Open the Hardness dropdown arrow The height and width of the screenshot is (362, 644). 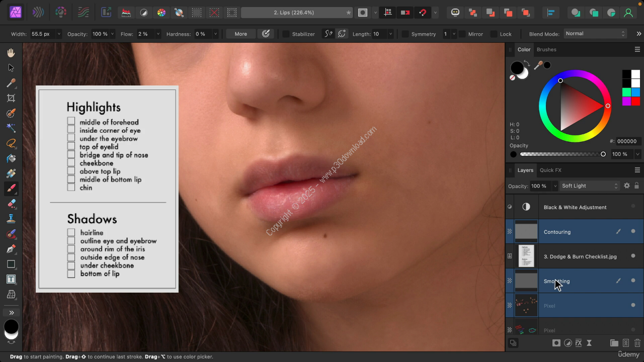tap(215, 34)
